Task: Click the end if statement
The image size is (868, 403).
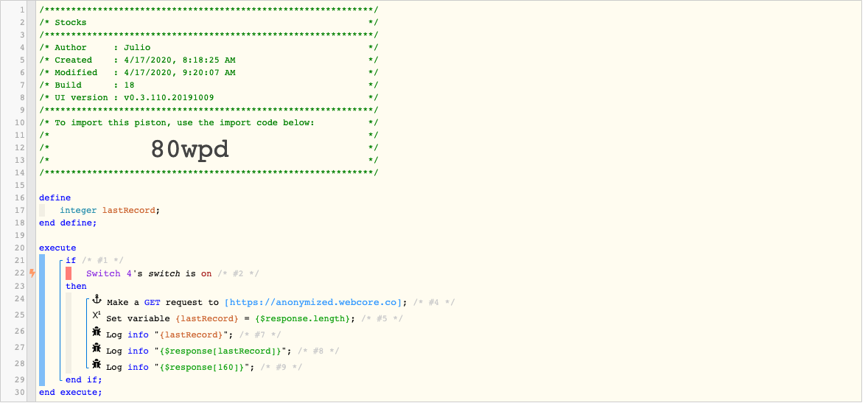Action: [x=83, y=379]
